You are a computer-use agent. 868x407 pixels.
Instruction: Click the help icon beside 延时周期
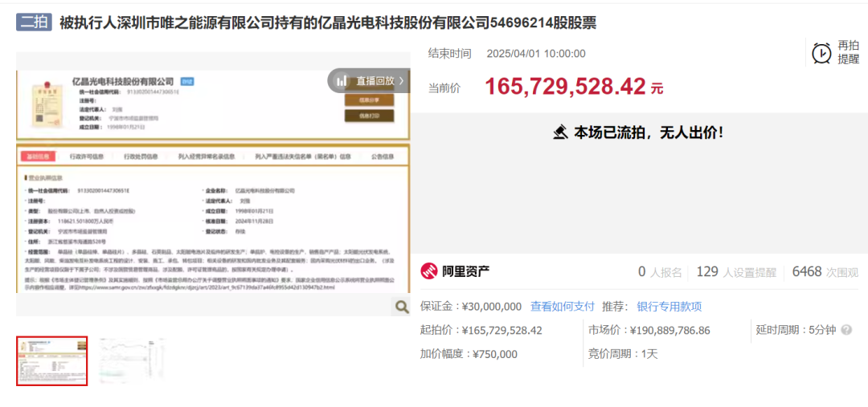tap(846, 330)
